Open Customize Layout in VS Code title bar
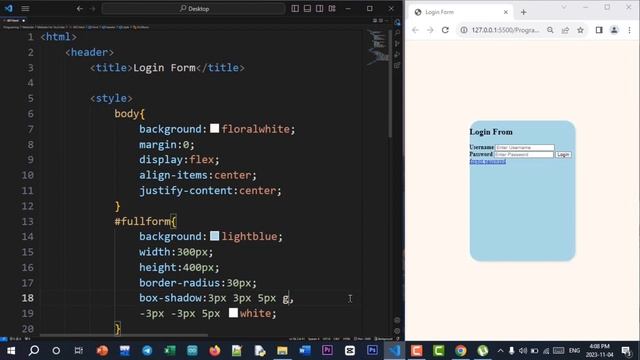The height and width of the screenshot is (360, 640). tap(332, 9)
